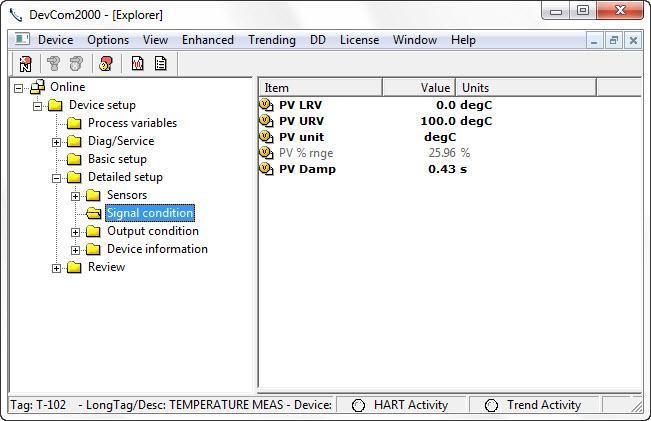Click the PV Damp parameter icon
The width and height of the screenshot is (651, 421).
(x=266, y=169)
